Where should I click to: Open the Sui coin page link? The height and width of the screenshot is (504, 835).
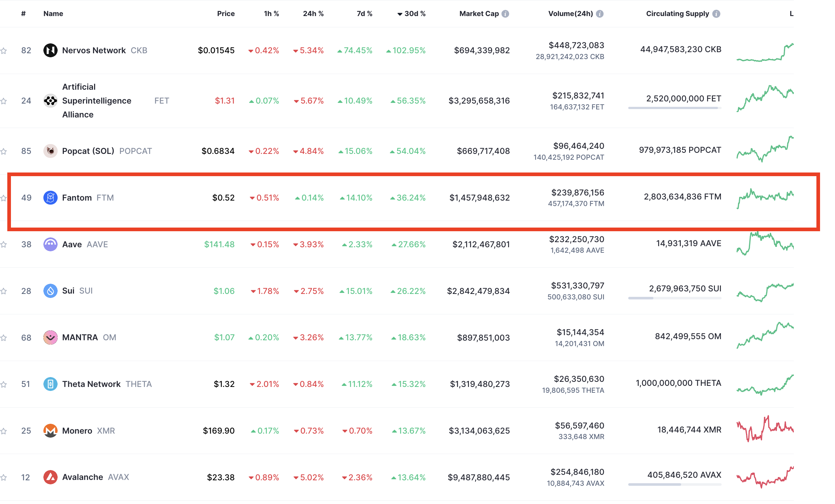point(68,291)
